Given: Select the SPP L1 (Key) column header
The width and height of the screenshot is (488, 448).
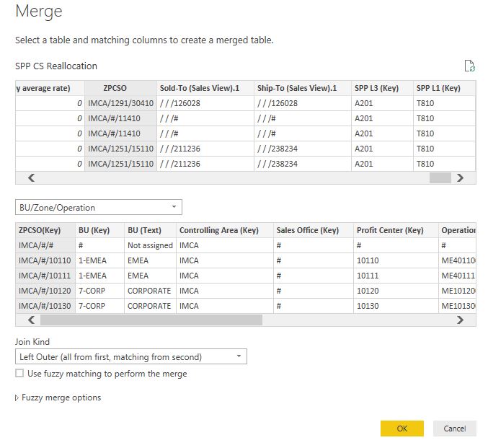Looking at the screenshot, I should pos(445,88).
